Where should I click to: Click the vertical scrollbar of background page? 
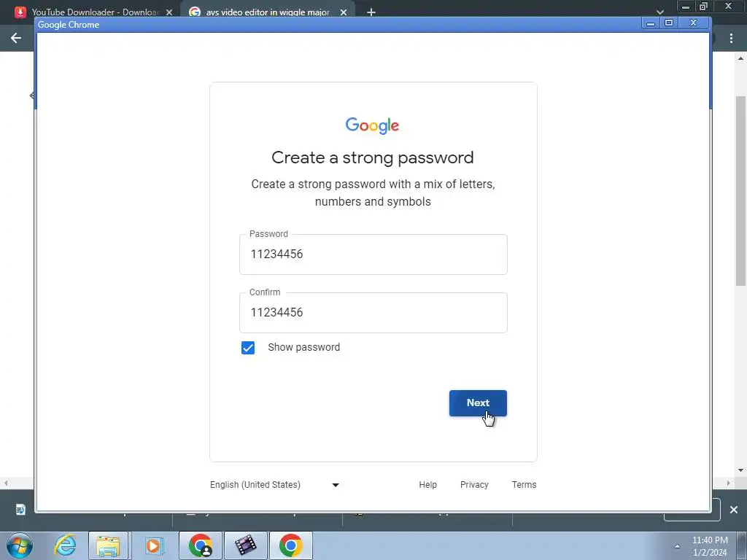pyautogui.click(x=741, y=190)
